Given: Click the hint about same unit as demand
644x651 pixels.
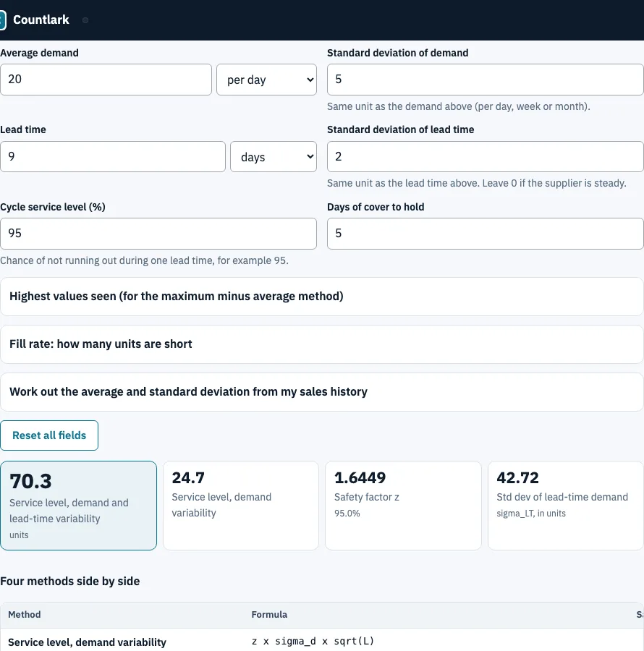Looking at the screenshot, I should click(459, 107).
